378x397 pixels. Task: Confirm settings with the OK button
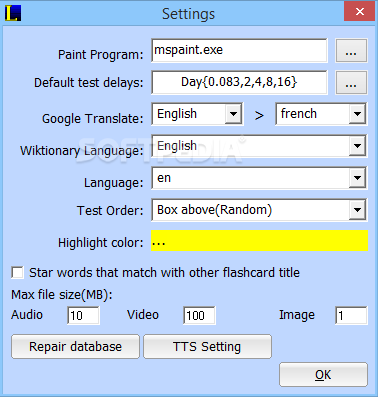click(323, 375)
